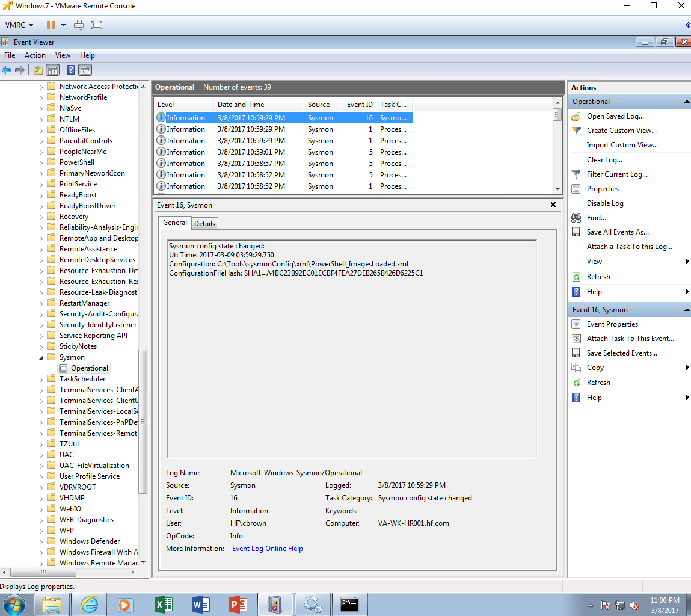Open PowerPoint from the taskbar

pos(238,605)
